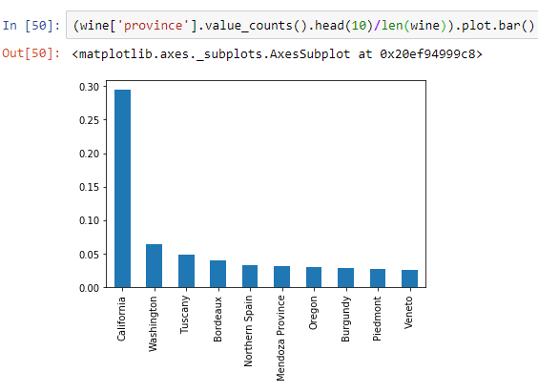This screenshot has height=392, width=538.
Task: Click the Oregon bar in the chart
Action: tap(314, 278)
